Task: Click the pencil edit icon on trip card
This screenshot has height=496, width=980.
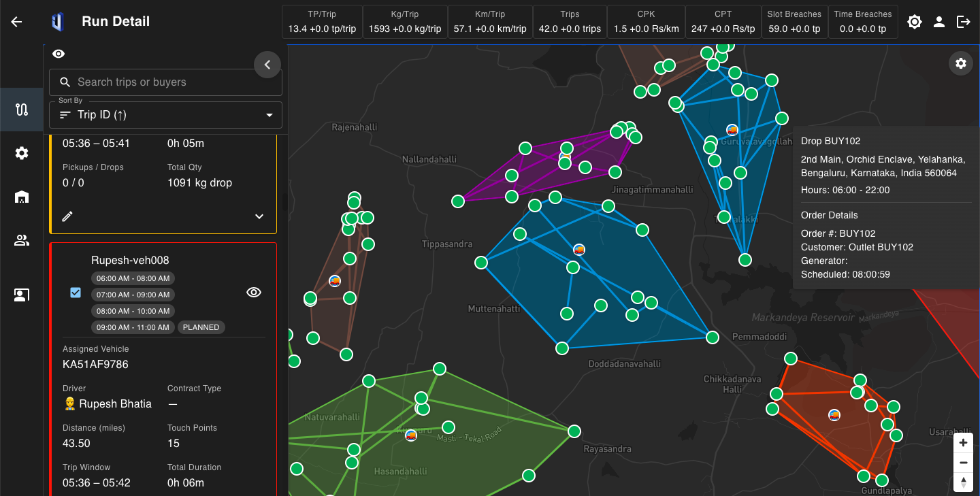Action: (x=67, y=216)
